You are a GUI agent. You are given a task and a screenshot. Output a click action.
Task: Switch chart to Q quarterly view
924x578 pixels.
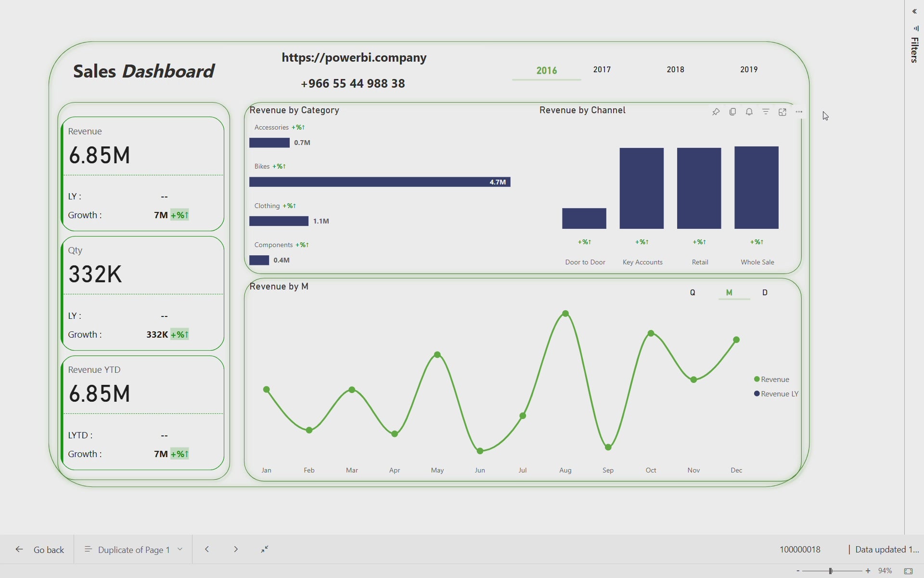tap(693, 292)
